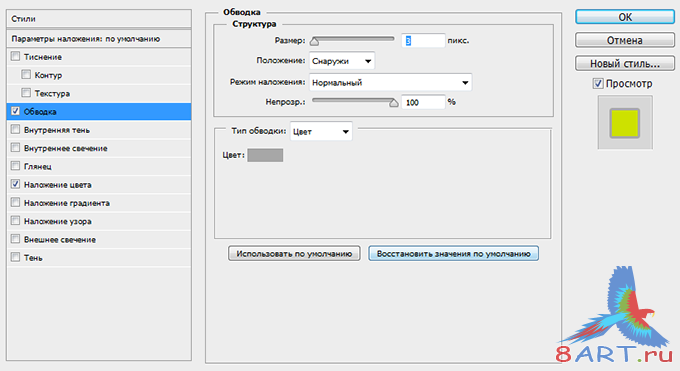Enable the Внешнее свечение checkbox
680x371 pixels.
pos(15,239)
